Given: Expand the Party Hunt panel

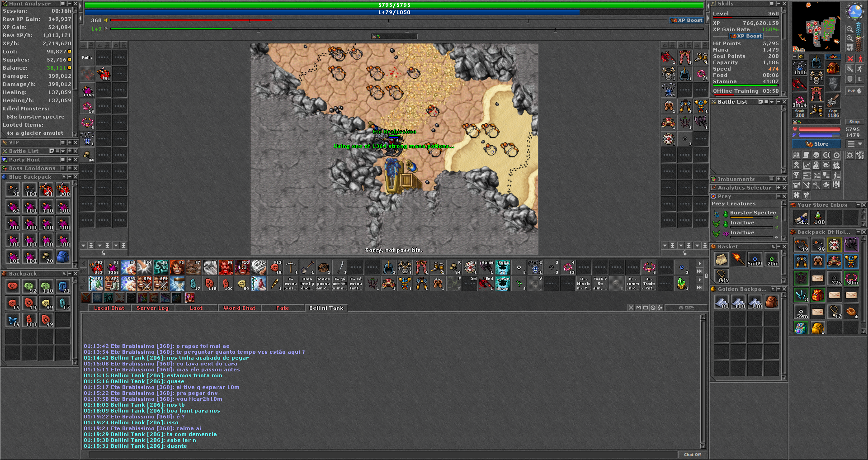Looking at the screenshot, I should click(70, 160).
